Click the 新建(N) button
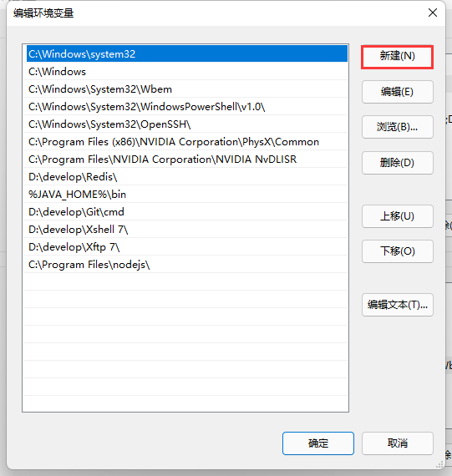 click(398, 57)
